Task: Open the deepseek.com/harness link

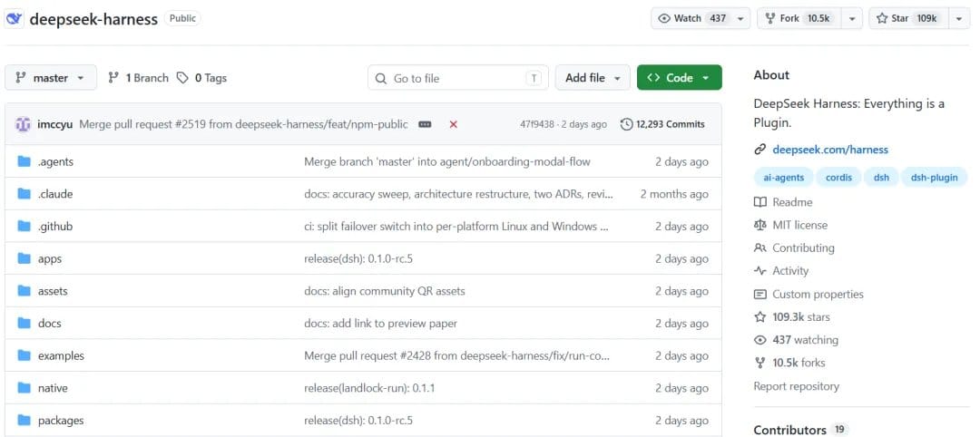Action: [830, 150]
